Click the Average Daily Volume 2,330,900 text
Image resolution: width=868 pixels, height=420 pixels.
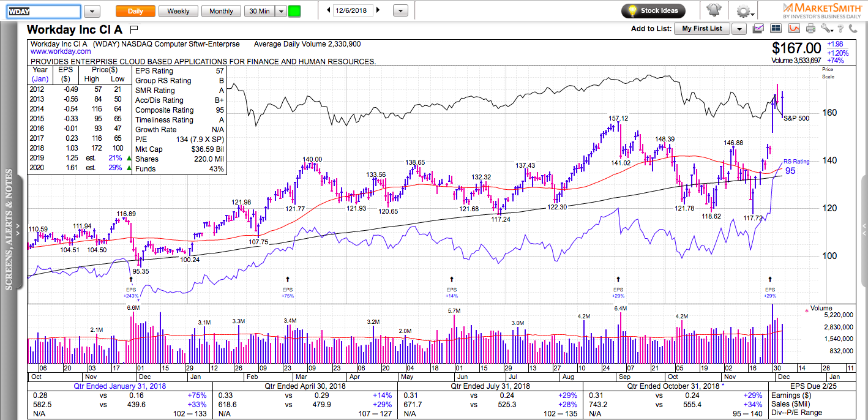pos(307,44)
